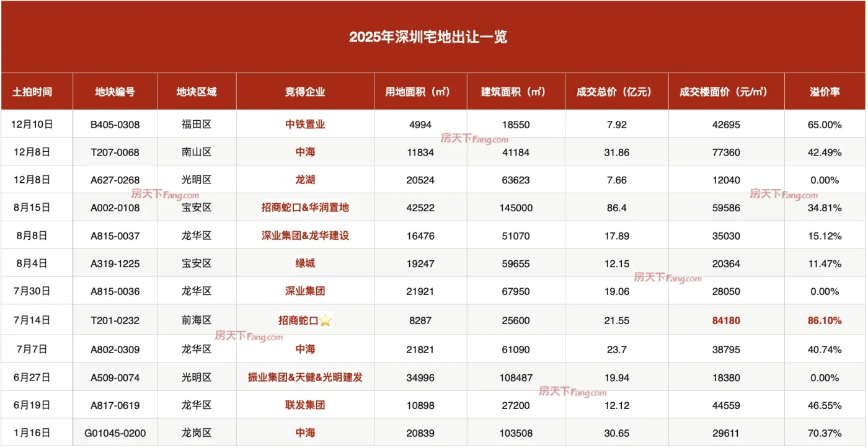Click the 福田区 district cell
The width and height of the screenshot is (868, 448).
pyautogui.click(x=197, y=125)
